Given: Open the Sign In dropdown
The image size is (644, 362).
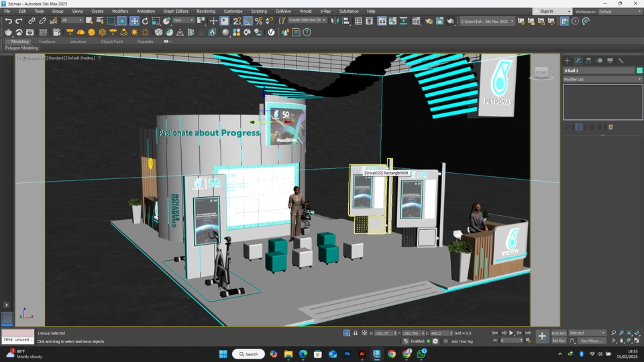Looking at the screenshot, I should tap(552, 11).
